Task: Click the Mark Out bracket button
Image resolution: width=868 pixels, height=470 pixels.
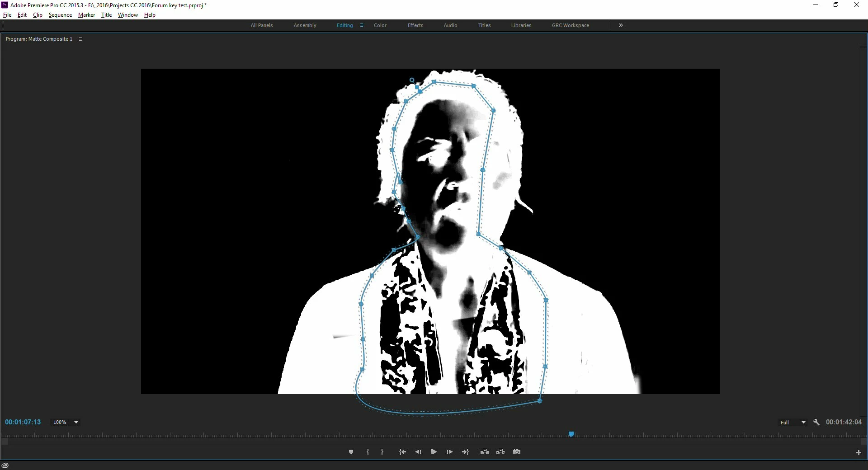Action: tap(382, 452)
